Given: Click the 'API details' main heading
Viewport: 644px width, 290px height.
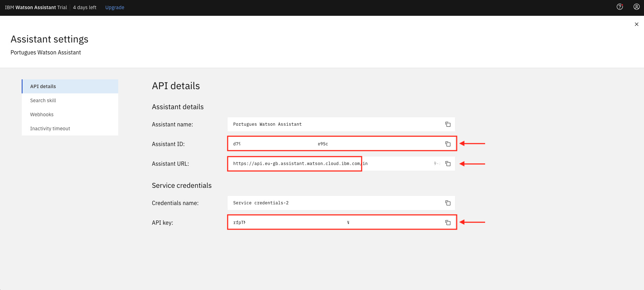Looking at the screenshot, I should tap(176, 86).
